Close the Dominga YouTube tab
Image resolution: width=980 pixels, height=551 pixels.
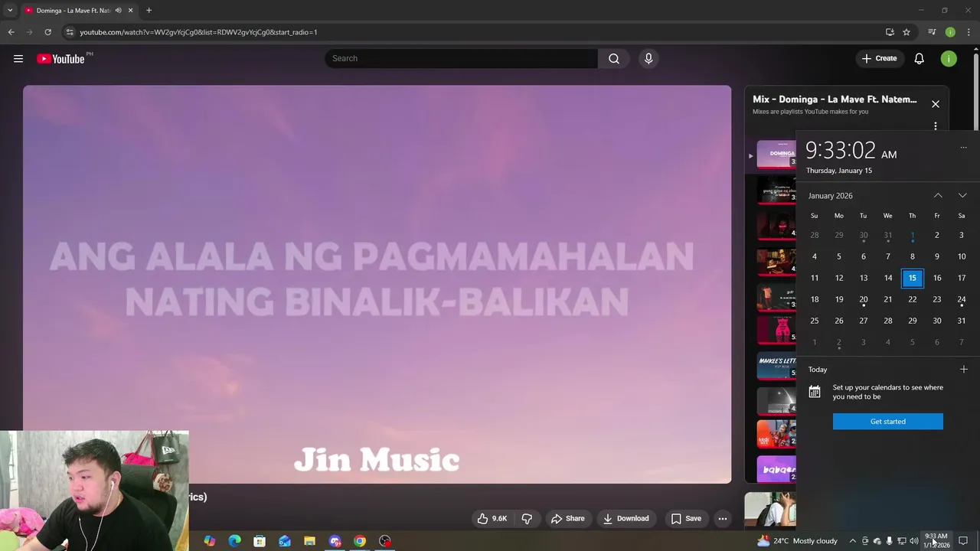pyautogui.click(x=130, y=11)
